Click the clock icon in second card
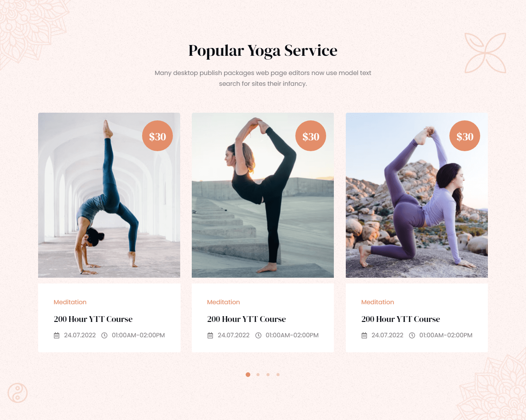Screen dimensions: 526x420 coord(258,335)
